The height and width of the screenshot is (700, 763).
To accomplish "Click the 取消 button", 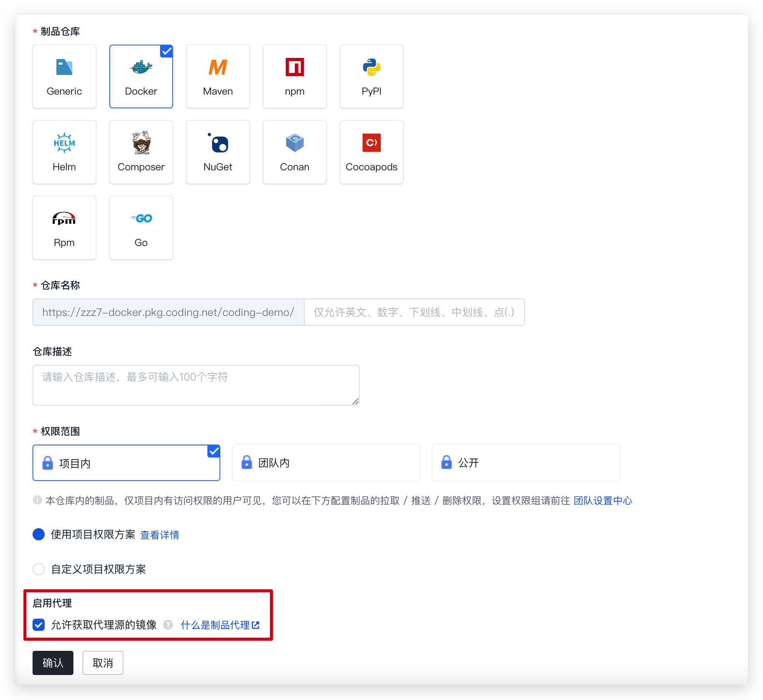I will tap(103, 663).
